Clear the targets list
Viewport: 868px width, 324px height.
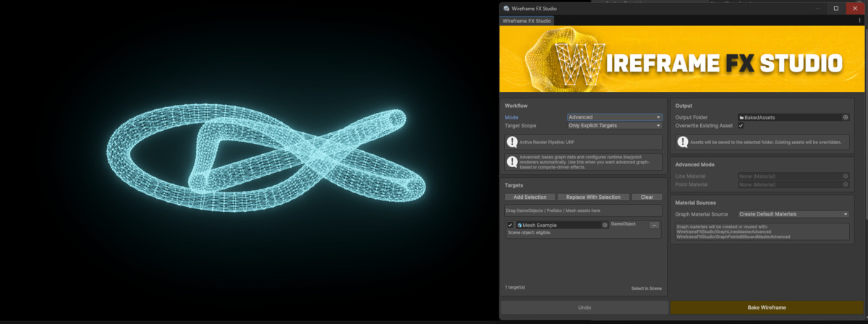pos(647,197)
